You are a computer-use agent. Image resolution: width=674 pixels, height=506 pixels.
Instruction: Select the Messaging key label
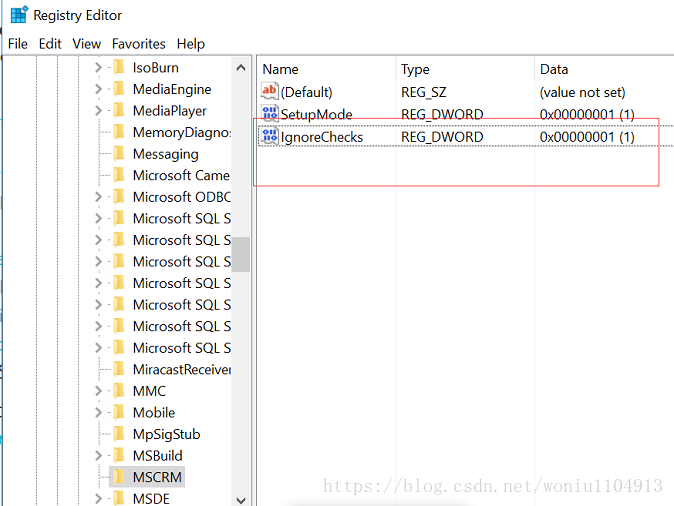point(165,154)
